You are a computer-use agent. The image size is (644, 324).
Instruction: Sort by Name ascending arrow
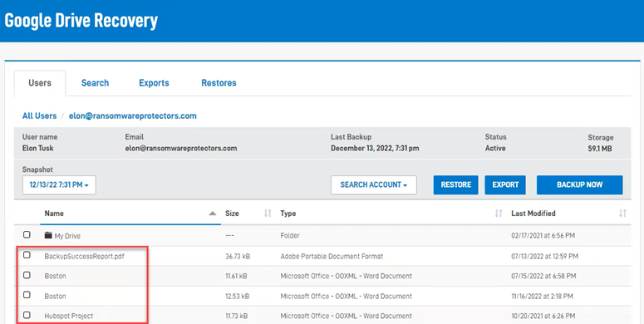213,214
